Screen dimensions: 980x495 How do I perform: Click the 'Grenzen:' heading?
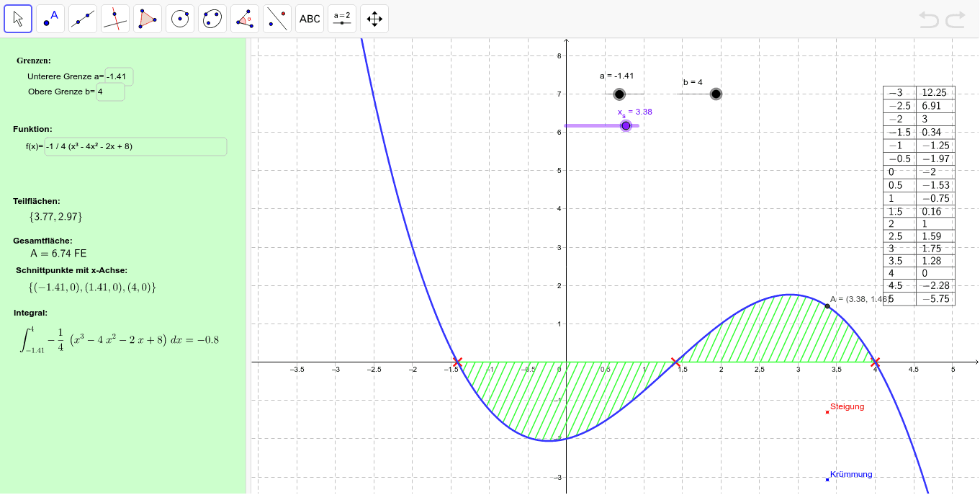(x=34, y=61)
